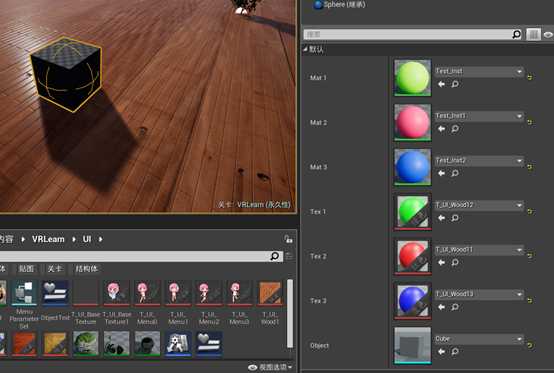
Task: Open the Test_Inst material dropdown for Mat 1
Action: 479,71
